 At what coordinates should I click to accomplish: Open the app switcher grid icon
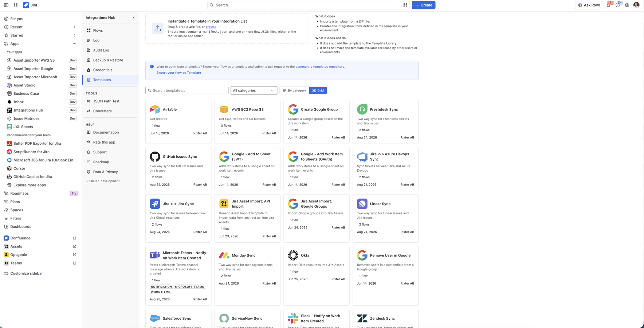16,5
